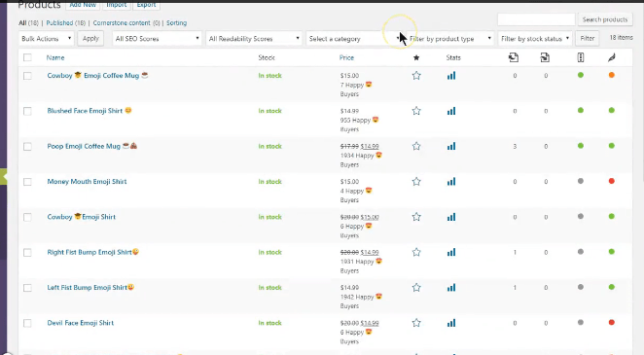
Task: Open the All Readability Scores dropdown
Action: pyautogui.click(x=254, y=39)
